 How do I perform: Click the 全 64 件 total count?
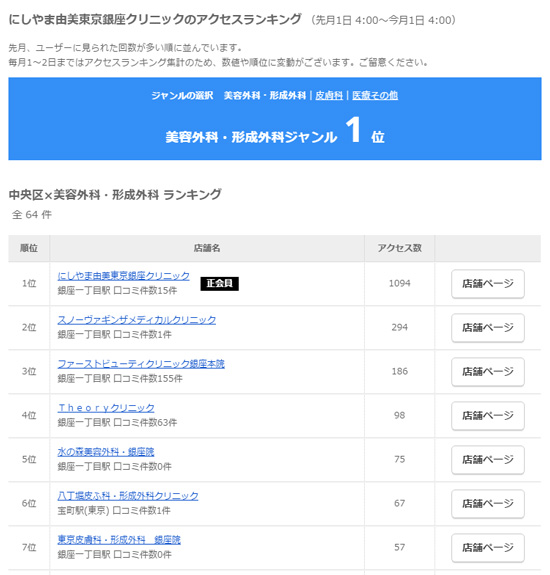32,215
